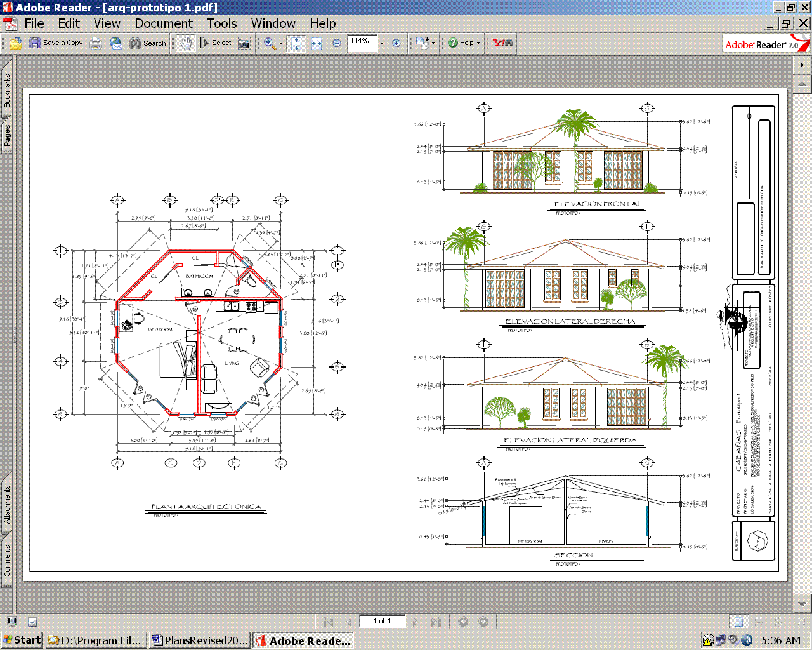
Task: Click the network computers tray icon
Action: tap(721, 640)
